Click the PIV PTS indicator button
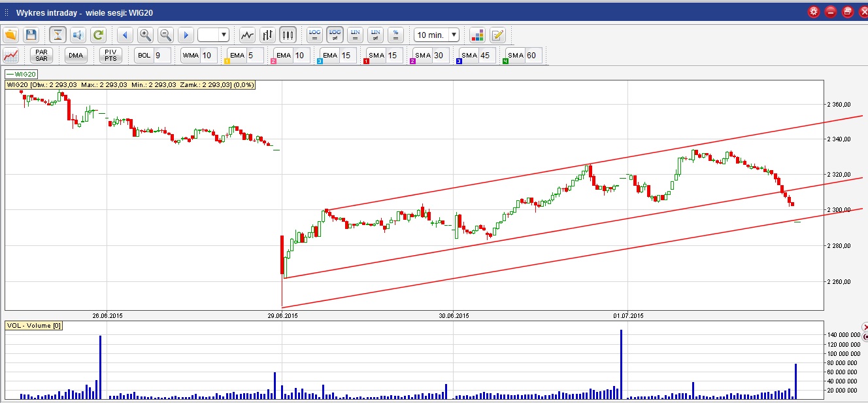 [x=110, y=55]
